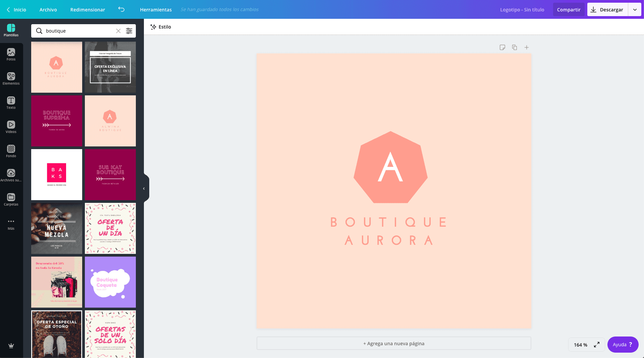Select the AURORA text on canvas
The width and height of the screenshot is (644, 358).
click(x=389, y=240)
